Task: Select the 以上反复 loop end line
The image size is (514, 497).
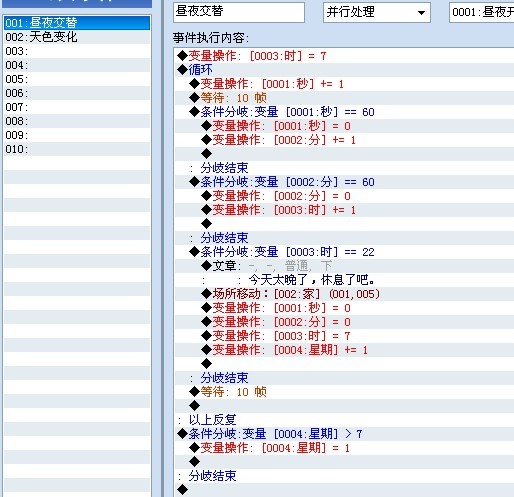Action: pos(344,420)
